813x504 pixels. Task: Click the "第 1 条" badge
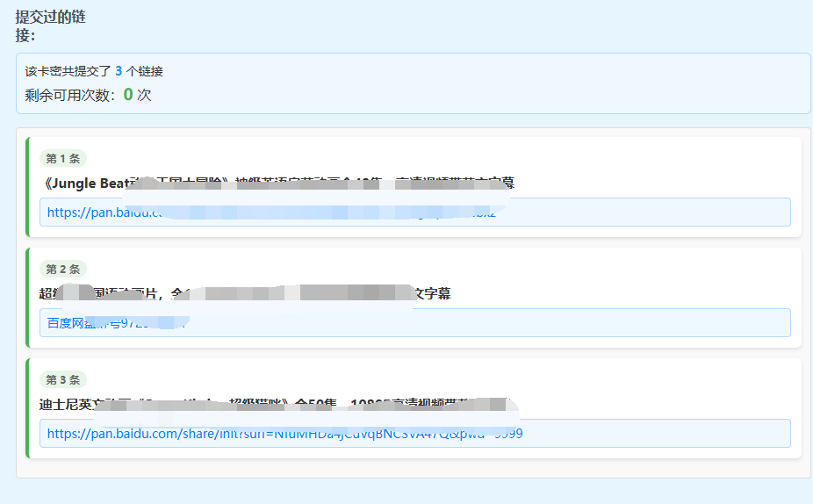point(62,159)
